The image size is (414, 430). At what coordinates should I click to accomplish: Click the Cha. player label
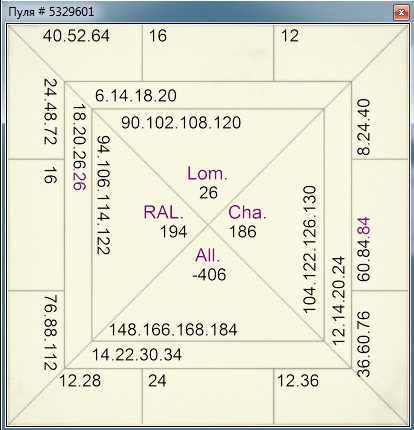247,212
